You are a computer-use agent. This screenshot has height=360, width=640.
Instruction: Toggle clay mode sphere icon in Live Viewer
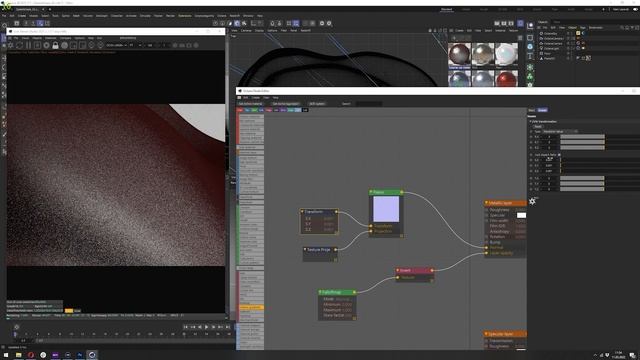[64, 45]
